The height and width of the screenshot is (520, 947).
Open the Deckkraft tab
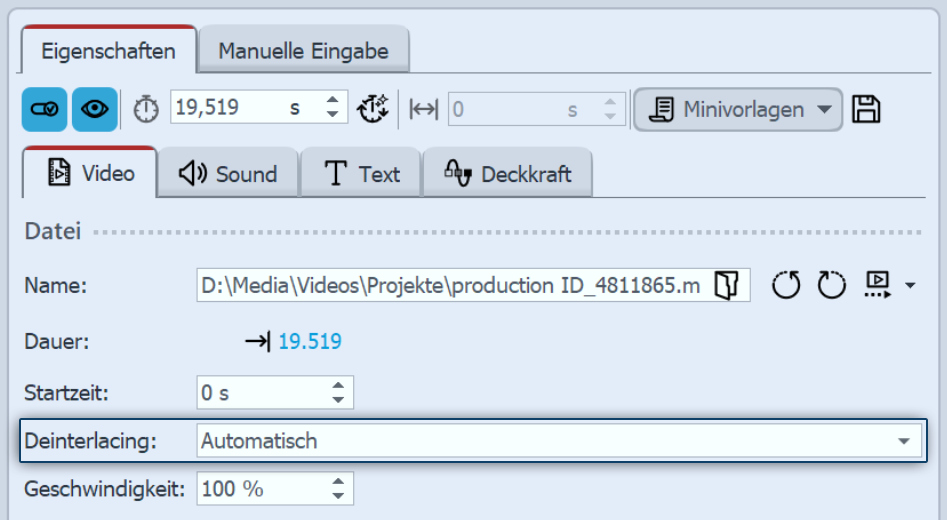point(508,174)
